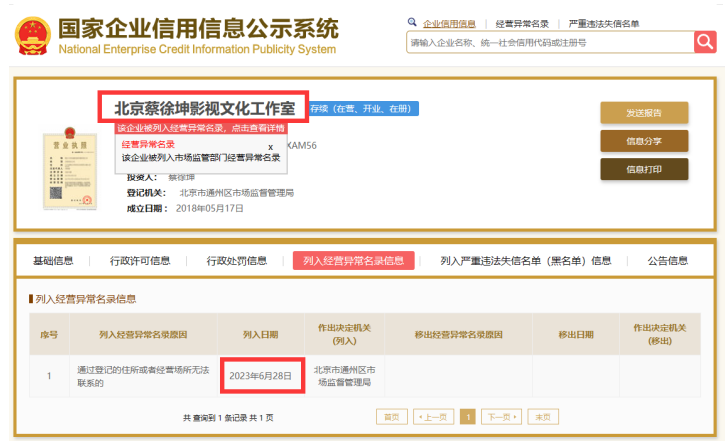Click the red search magnifier button
The width and height of the screenshot is (725, 441).
[x=705, y=42]
